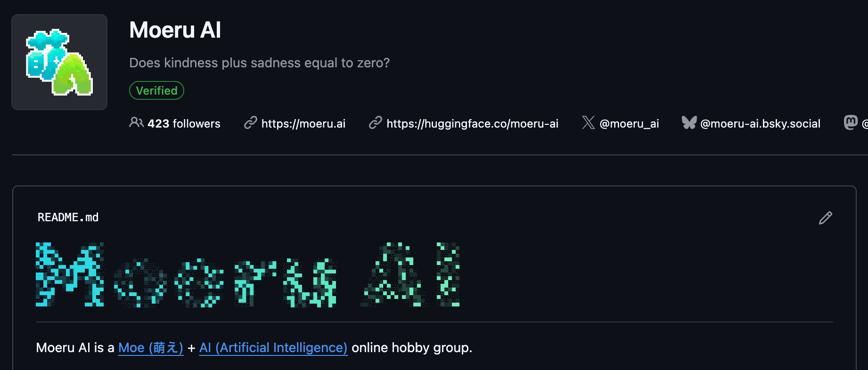This screenshot has width=868, height=370.
Task: Click the Bluesky butterfly icon
Action: pos(689,123)
